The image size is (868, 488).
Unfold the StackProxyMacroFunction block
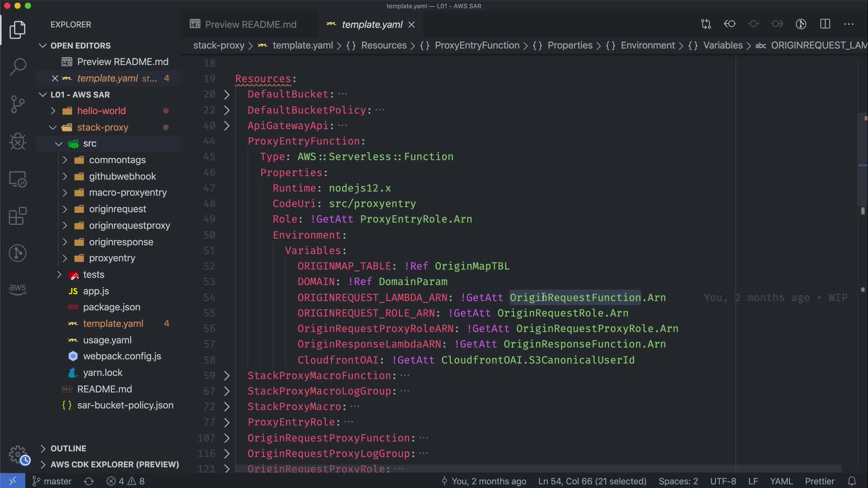(x=227, y=375)
